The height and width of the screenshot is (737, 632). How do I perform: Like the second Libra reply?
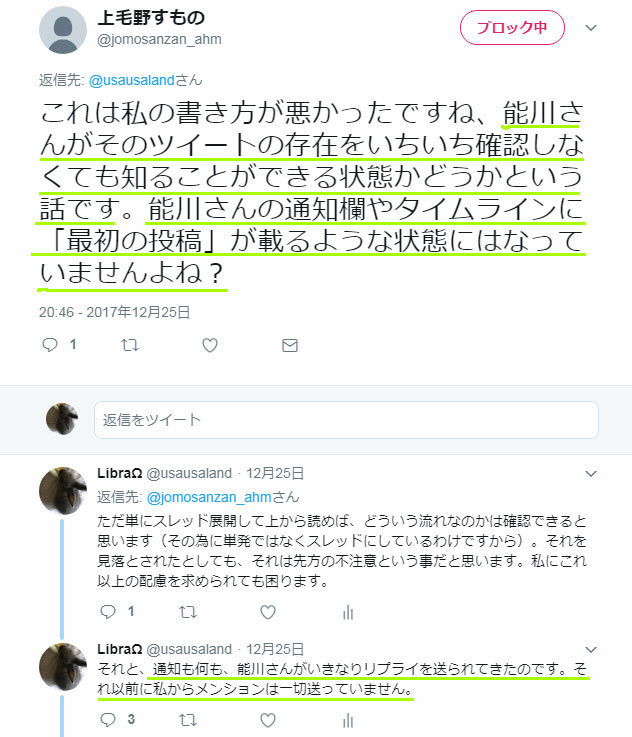(268, 720)
